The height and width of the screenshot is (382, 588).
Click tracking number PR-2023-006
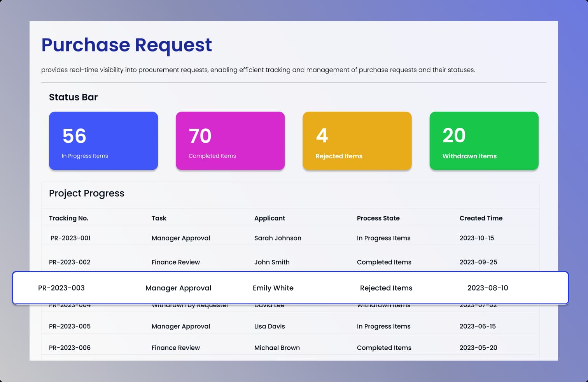click(x=70, y=348)
